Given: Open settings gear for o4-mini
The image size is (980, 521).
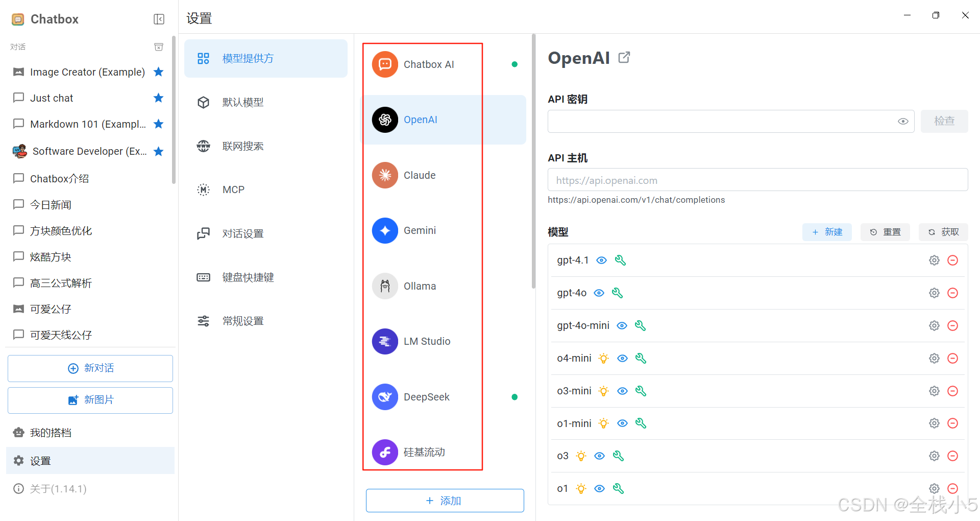Looking at the screenshot, I should 934,358.
